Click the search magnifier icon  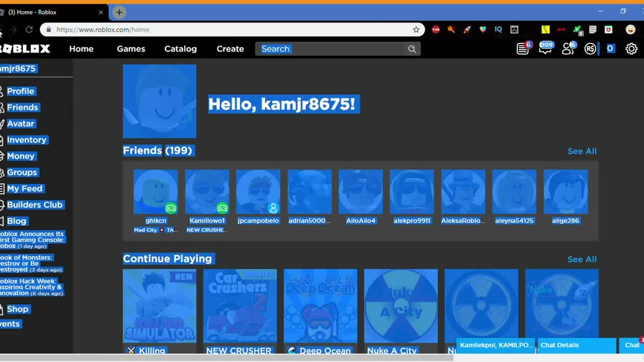click(x=412, y=49)
